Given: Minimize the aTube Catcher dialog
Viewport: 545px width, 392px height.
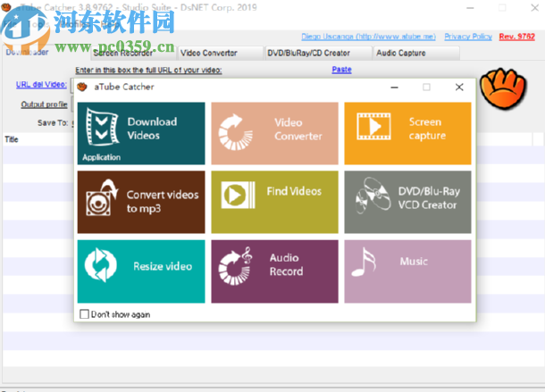Looking at the screenshot, I should point(394,88).
